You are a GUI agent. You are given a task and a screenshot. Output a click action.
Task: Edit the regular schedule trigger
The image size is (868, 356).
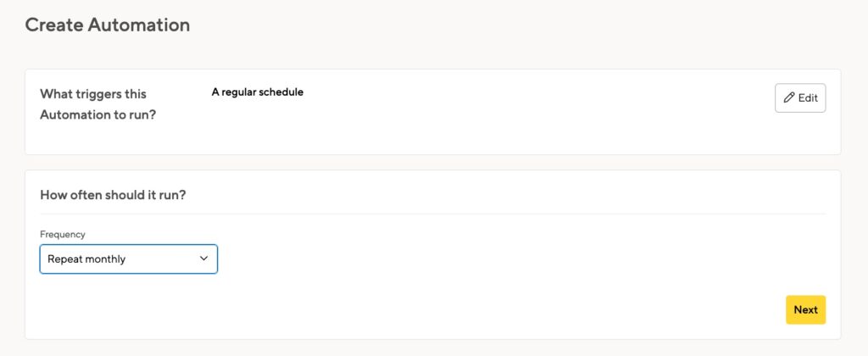click(800, 98)
